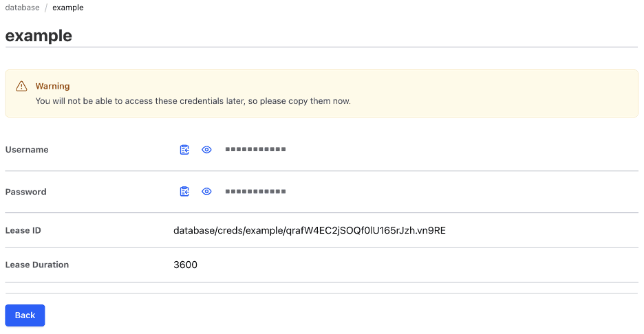Click the breadcrumb slash separator
644x334 pixels.
tap(46, 8)
